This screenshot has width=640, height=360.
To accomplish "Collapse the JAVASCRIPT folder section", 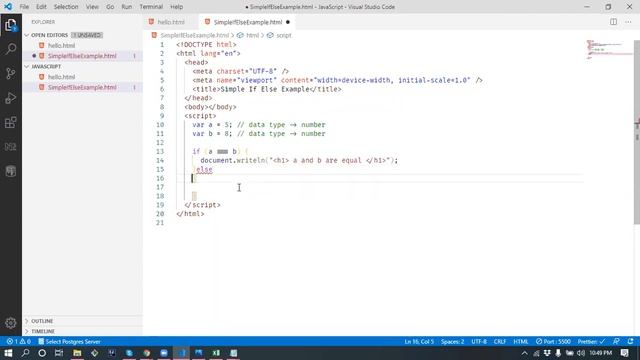I will pyautogui.click(x=46, y=67).
